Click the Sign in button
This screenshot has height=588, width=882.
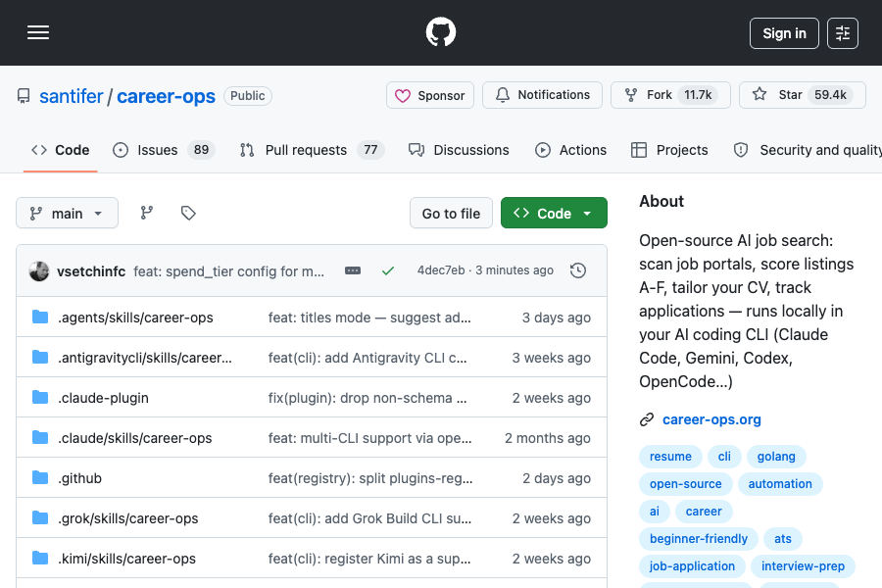click(784, 33)
